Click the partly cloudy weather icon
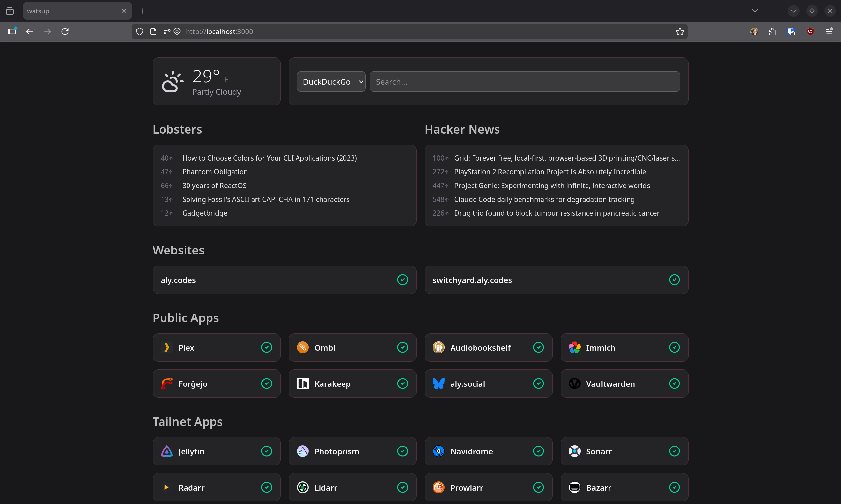This screenshot has height=504, width=841. [x=172, y=81]
